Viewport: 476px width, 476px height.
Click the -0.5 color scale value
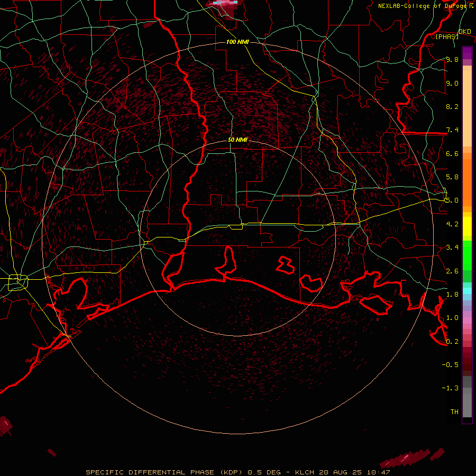[x=450, y=365]
